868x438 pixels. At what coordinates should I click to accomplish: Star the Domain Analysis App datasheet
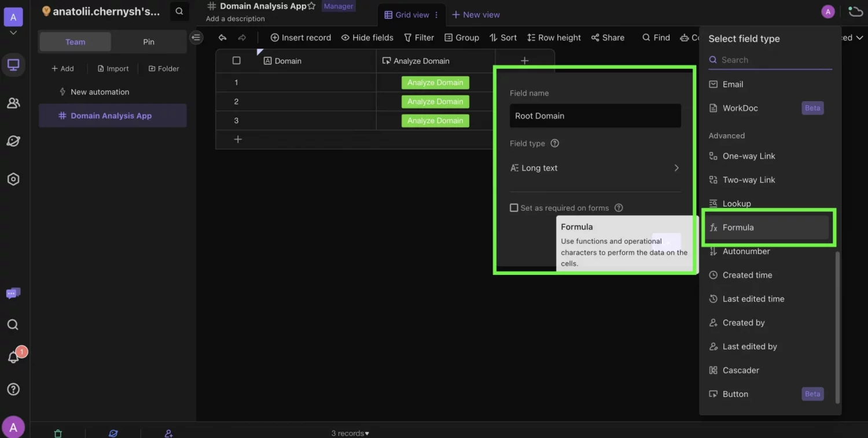(x=312, y=6)
